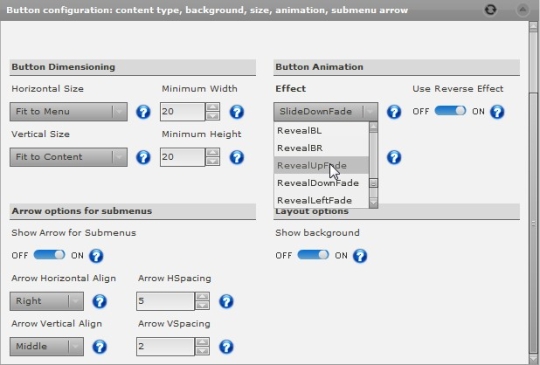Click help icon next to Effect dropdown
This screenshot has width=540, height=365.
coord(394,112)
